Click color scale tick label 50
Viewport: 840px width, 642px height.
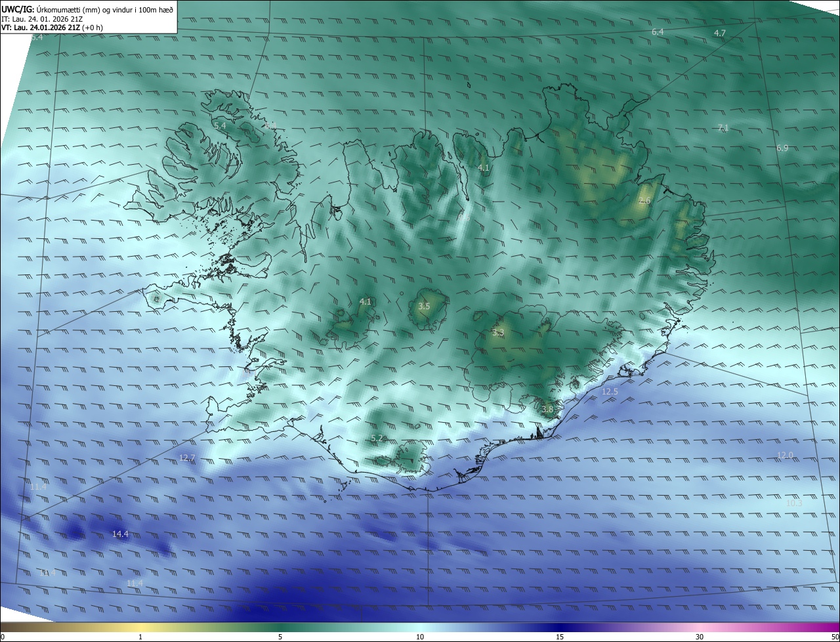tap(835, 637)
